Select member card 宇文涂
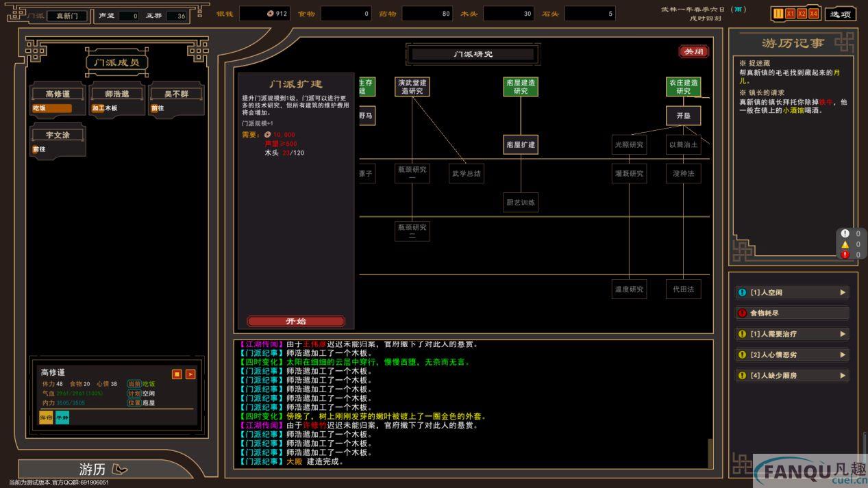 (x=58, y=140)
